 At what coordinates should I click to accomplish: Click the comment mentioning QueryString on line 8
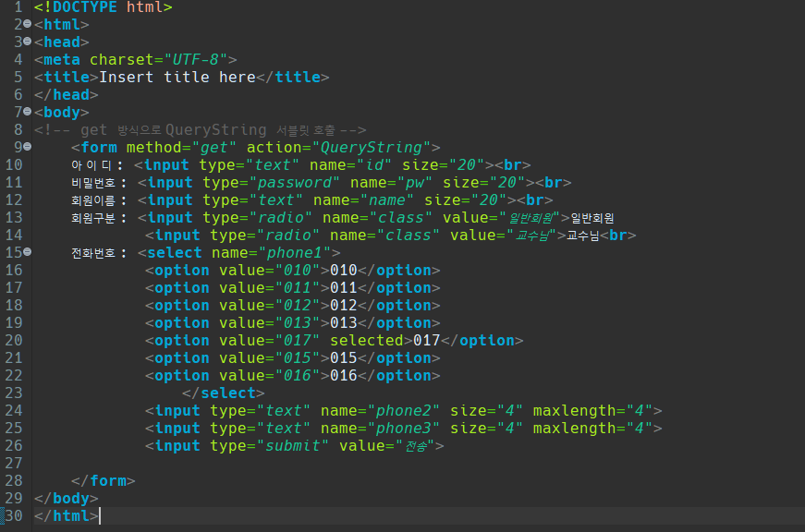click(x=201, y=130)
